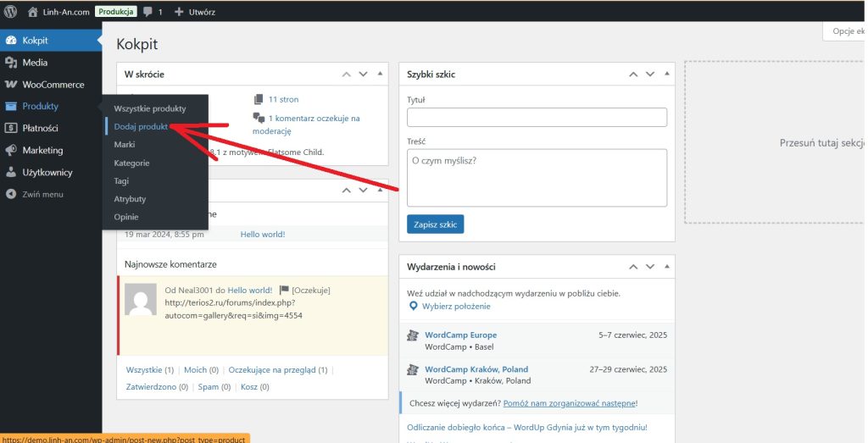Click the WordCamp Europe event icon
This screenshot has height=443, width=868.
click(x=413, y=335)
